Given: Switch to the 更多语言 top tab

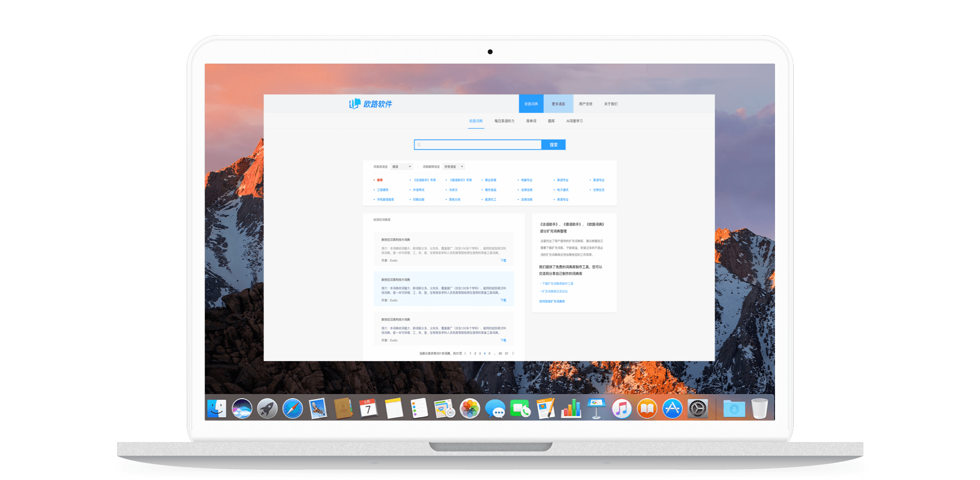Looking at the screenshot, I should [558, 104].
